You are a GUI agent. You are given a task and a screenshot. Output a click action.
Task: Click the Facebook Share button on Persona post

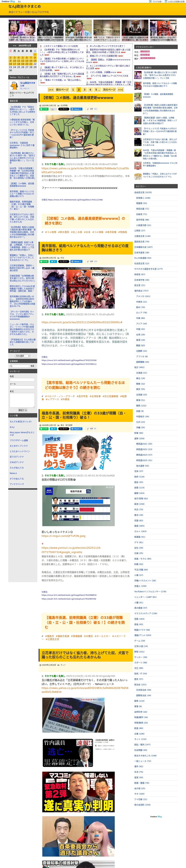coord(77,261)
